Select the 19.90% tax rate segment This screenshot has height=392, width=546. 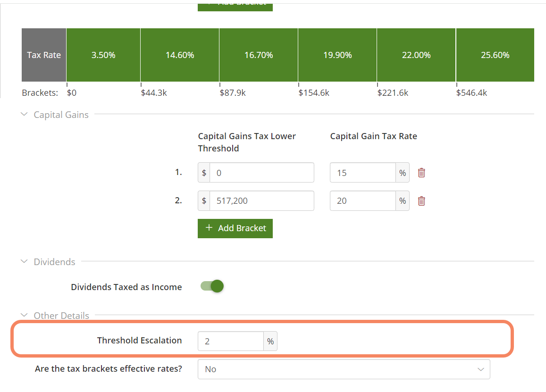(337, 55)
